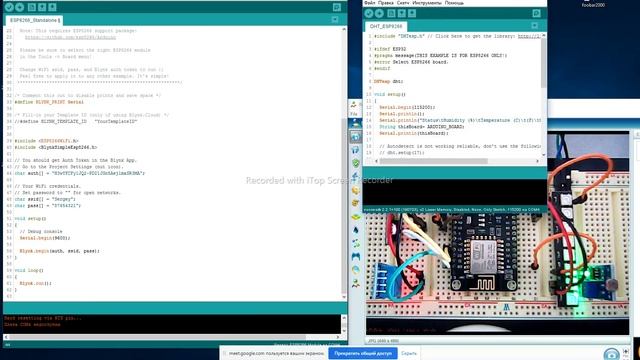640x360 pixels.
Task: Open the Инструменты menu
Action: (x=427, y=3)
